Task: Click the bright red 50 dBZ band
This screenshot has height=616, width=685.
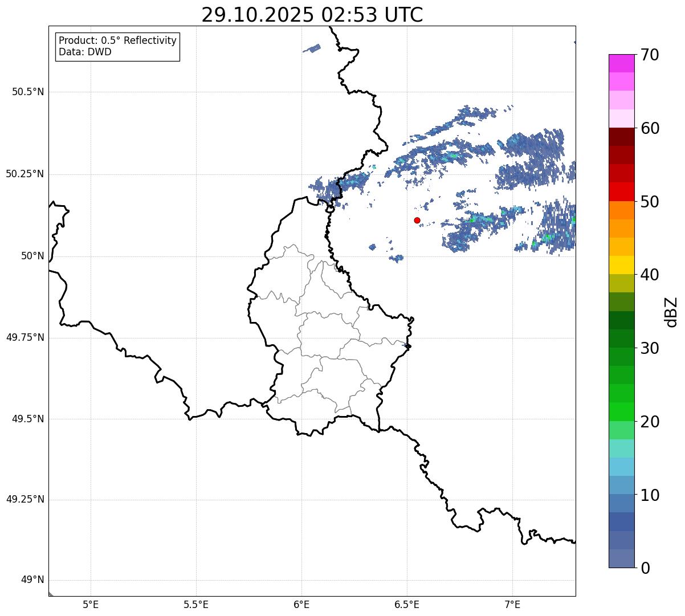Action: click(621, 192)
